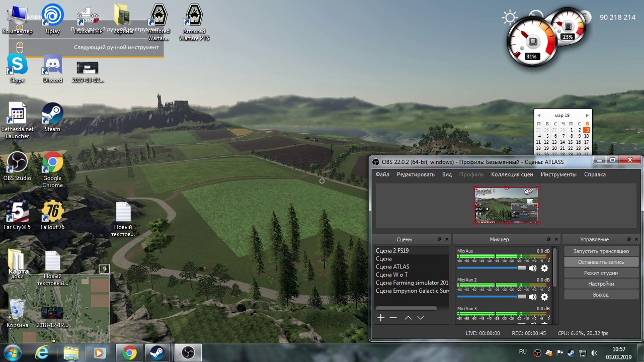Image resolution: width=644 pixels, height=362 pixels.
Task: Switch to Chrome in the taskbar
Action: (129, 353)
